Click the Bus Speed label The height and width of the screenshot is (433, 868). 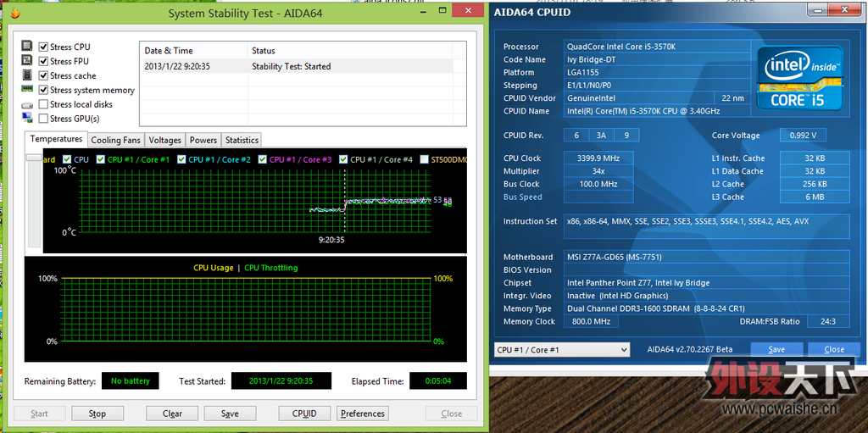tap(522, 197)
